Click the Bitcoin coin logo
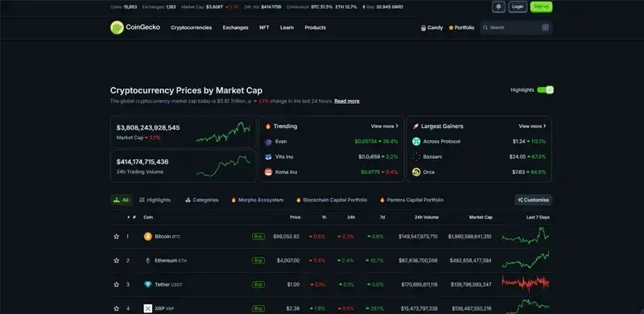This screenshot has width=644, height=314. (x=148, y=237)
